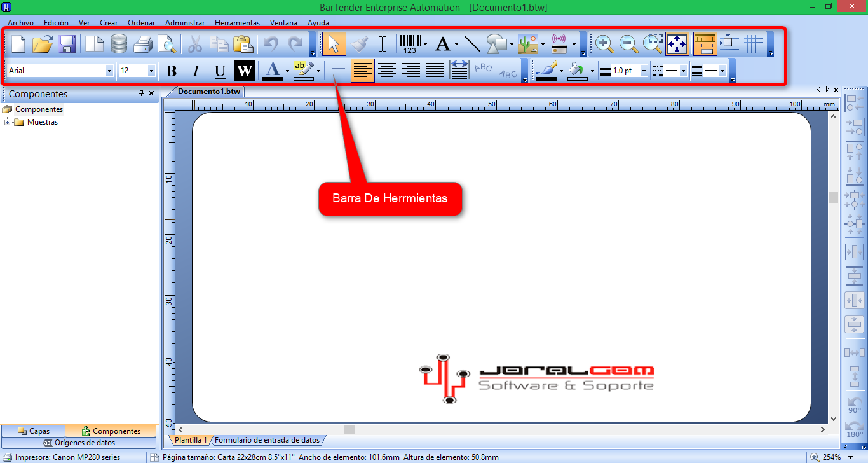Click the horizontal scrollbar thumb
The width and height of the screenshot is (868, 463).
pos(349,429)
